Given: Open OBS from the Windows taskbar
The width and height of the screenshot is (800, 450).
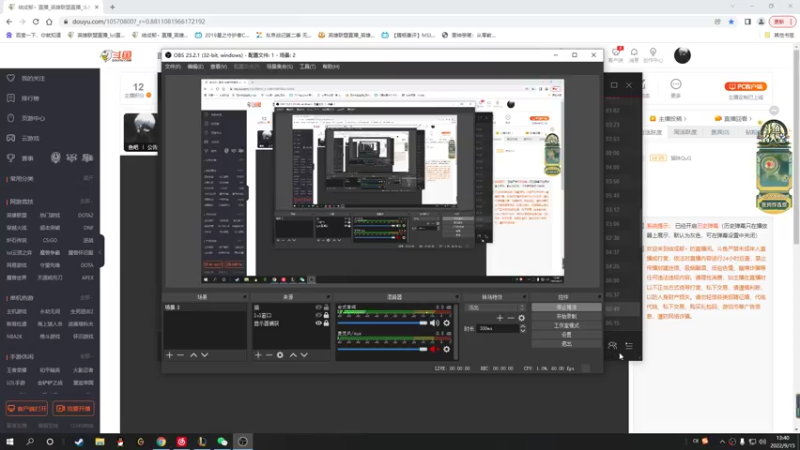Looking at the screenshot, I should pyautogui.click(x=243, y=441).
